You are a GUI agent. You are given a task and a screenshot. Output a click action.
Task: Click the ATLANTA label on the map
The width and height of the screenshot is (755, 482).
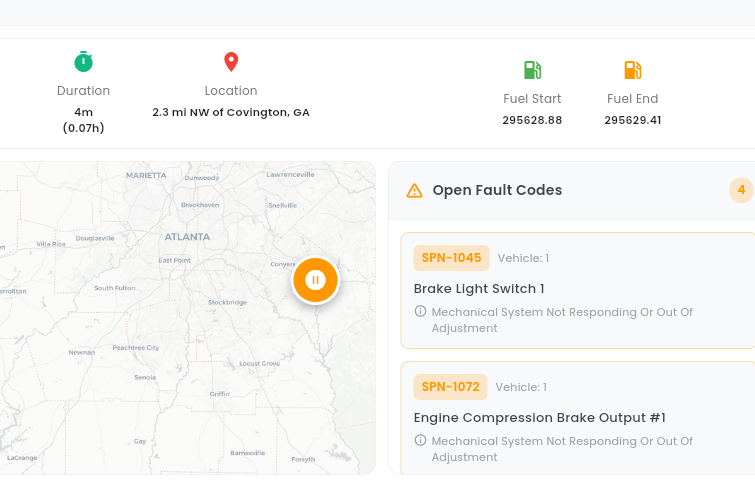[187, 237]
